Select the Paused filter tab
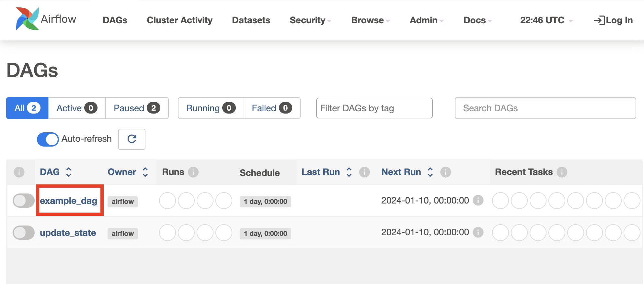The height and width of the screenshot is (286, 644). pos(137,108)
